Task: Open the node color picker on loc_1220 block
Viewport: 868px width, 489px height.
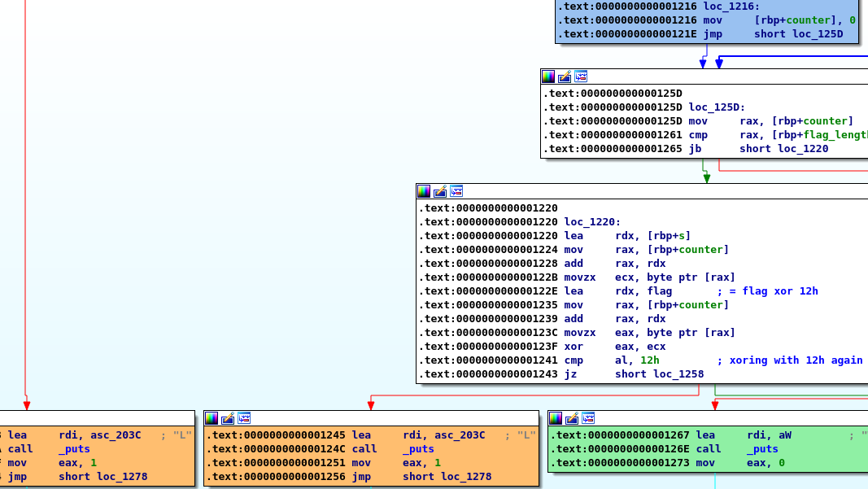Action: point(424,191)
